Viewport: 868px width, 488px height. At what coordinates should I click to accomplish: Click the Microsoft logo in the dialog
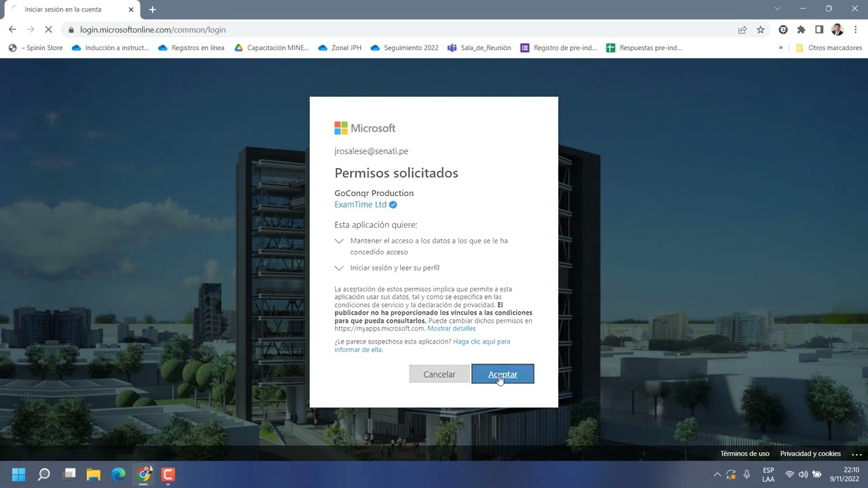365,128
